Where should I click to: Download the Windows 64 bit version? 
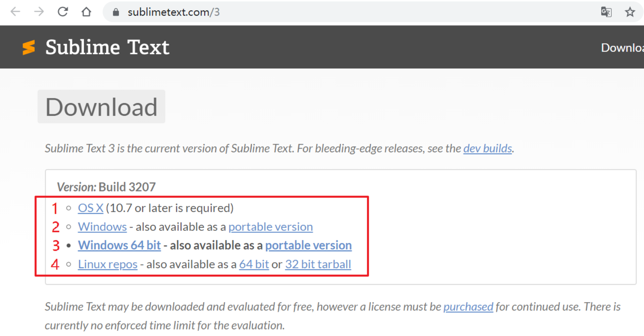(x=119, y=245)
